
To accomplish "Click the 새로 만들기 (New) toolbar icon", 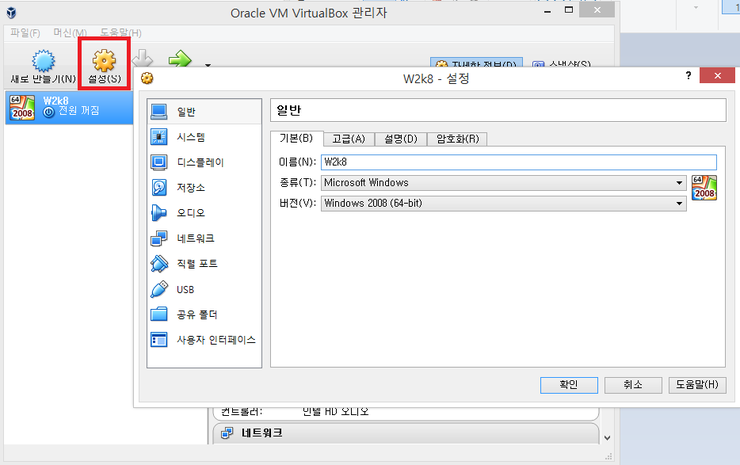I will click(42, 62).
